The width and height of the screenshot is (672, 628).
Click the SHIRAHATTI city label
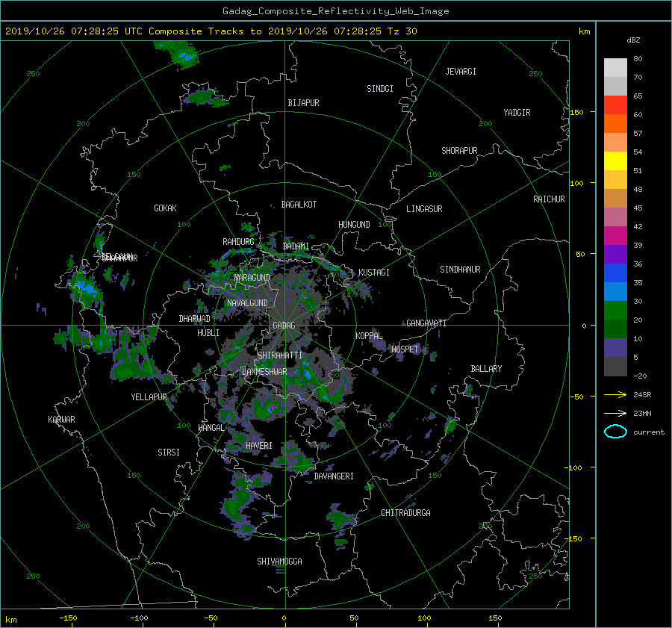click(x=280, y=355)
